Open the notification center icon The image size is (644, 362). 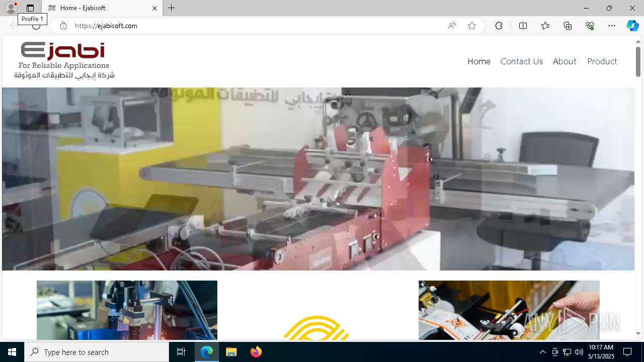click(627, 352)
